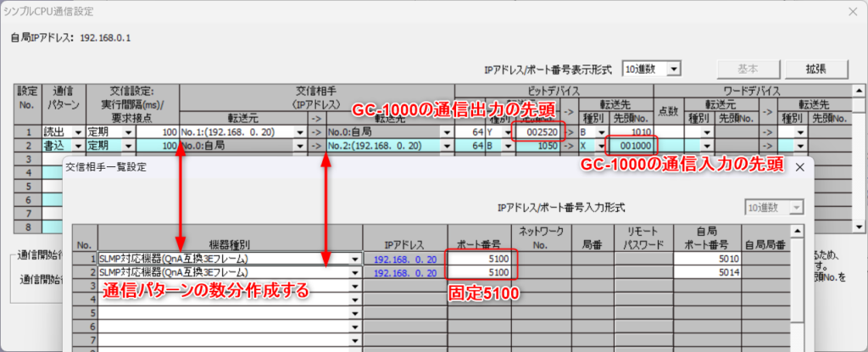The height and width of the screenshot is (352, 868).
Task: Click IP address 192.168.0.20 in partner row 1
Action: coord(405,259)
